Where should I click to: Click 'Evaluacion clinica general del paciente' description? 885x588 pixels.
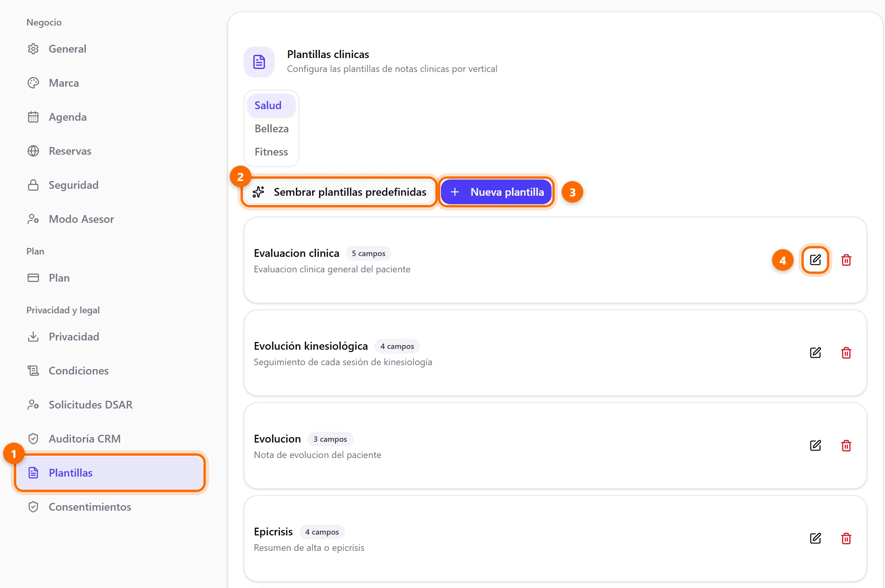332,269
